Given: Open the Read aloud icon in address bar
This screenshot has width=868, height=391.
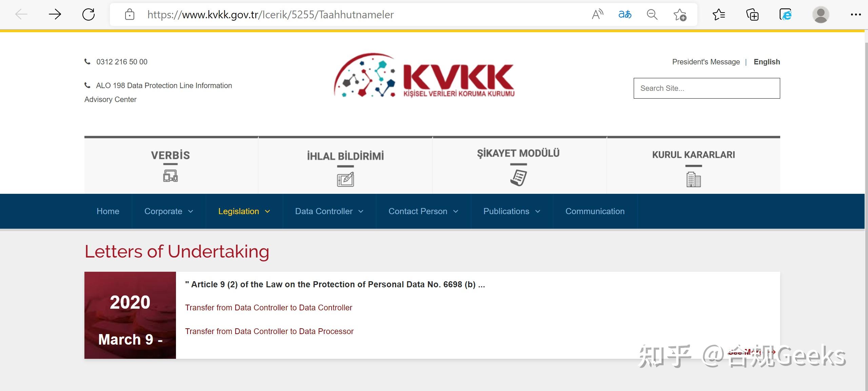Looking at the screenshot, I should click(x=597, y=15).
